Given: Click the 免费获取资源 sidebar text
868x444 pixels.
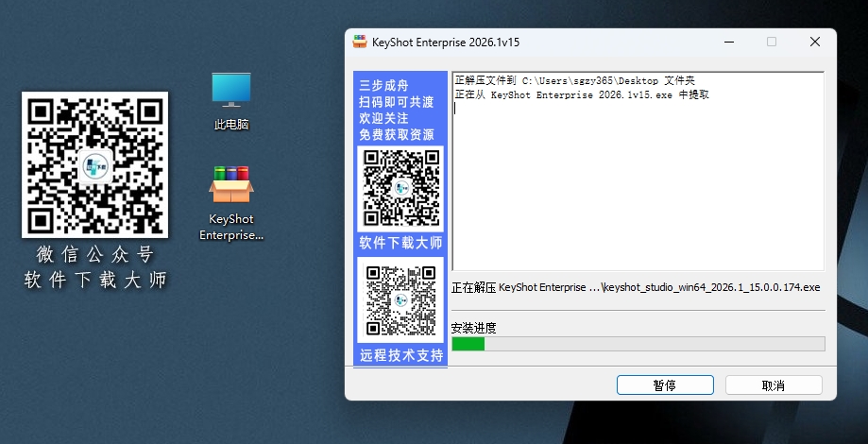Looking at the screenshot, I should [397, 134].
